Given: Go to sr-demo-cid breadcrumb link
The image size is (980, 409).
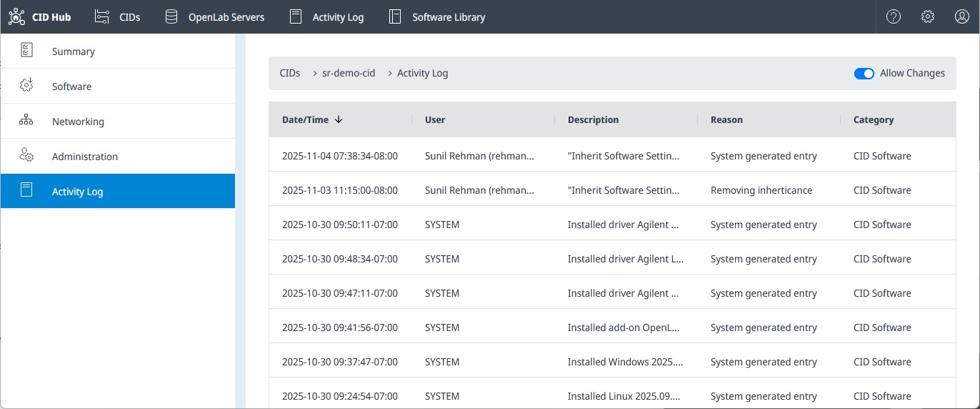Looking at the screenshot, I should click(x=349, y=73).
